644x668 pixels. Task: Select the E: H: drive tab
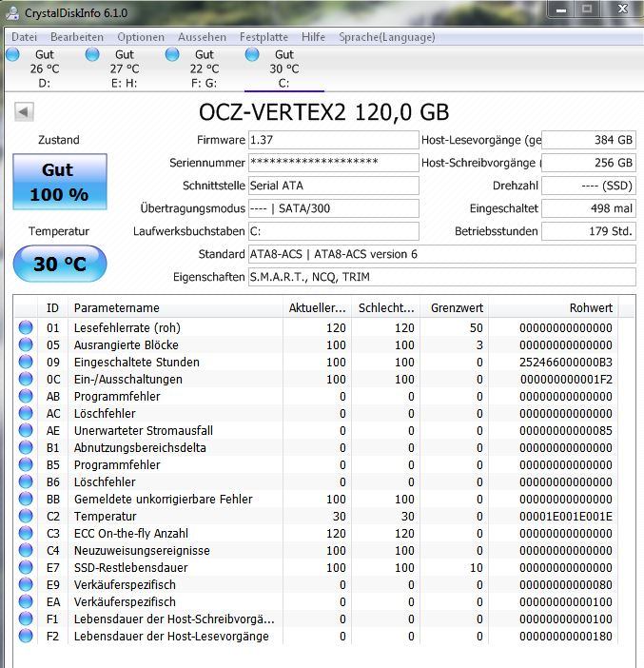pyautogui.click(x=124, y=69)
